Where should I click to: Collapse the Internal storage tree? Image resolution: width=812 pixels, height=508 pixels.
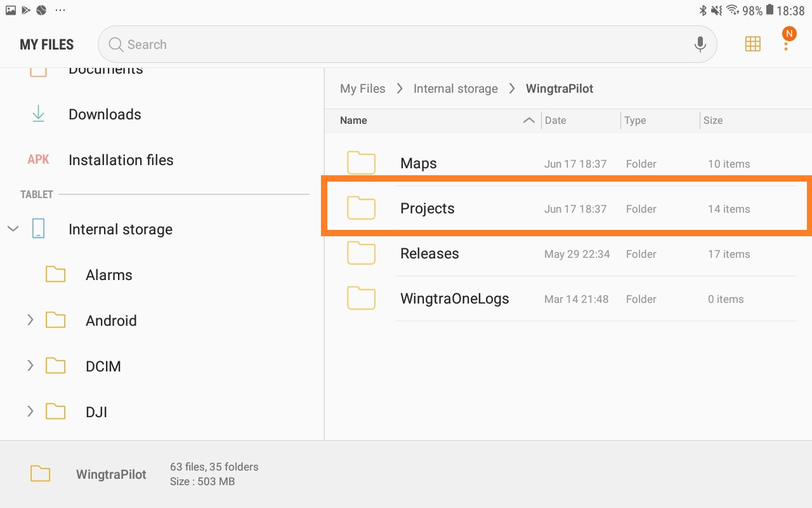[x=13, y=229]
